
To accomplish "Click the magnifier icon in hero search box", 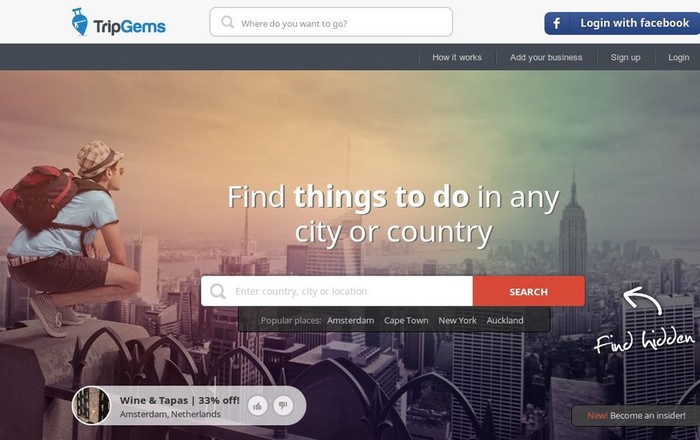I will (x=218, y=291).
